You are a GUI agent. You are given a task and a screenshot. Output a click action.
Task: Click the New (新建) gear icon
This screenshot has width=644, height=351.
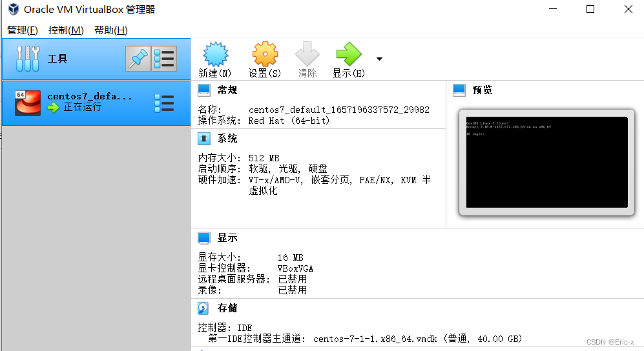click(x=215, y=54)
